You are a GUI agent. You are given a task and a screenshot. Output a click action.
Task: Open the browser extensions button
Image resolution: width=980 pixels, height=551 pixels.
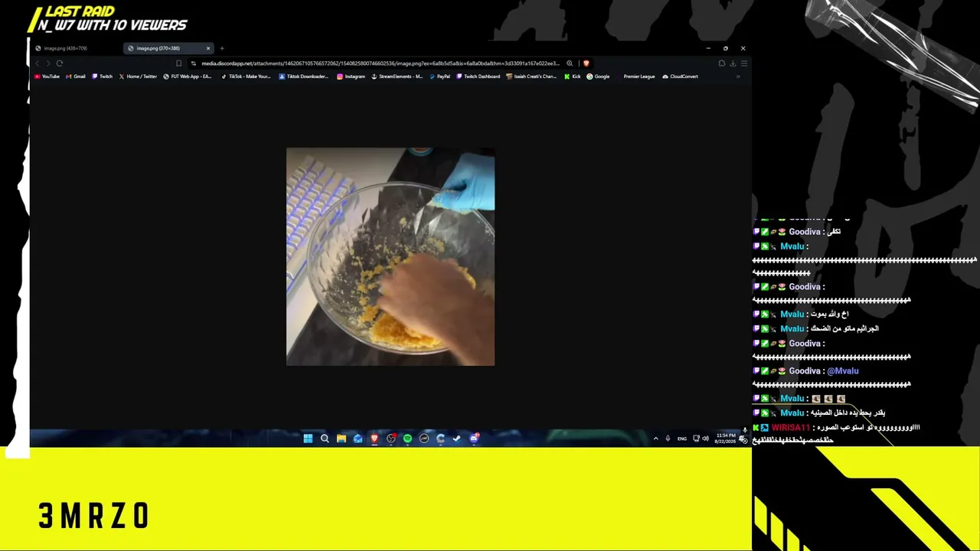pos(721,64)
